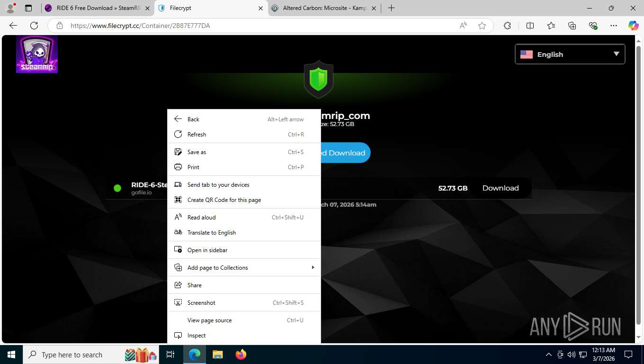644x364 pixels.
Task: Expand Add page to Collections submenu arrow
Action: pos(313,267)
